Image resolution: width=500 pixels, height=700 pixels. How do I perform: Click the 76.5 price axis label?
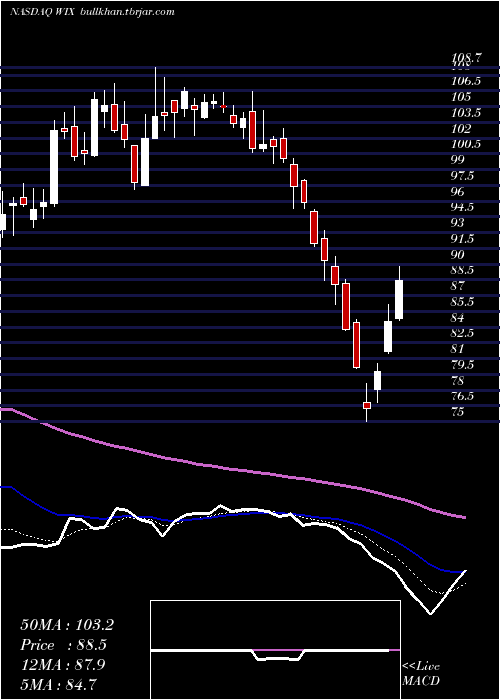click(x=464, y=396)
